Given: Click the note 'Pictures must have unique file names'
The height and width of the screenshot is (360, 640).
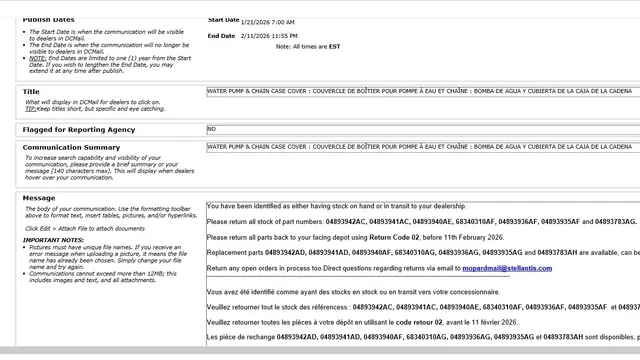Looking at the screenshot, I should pos(108,257).
